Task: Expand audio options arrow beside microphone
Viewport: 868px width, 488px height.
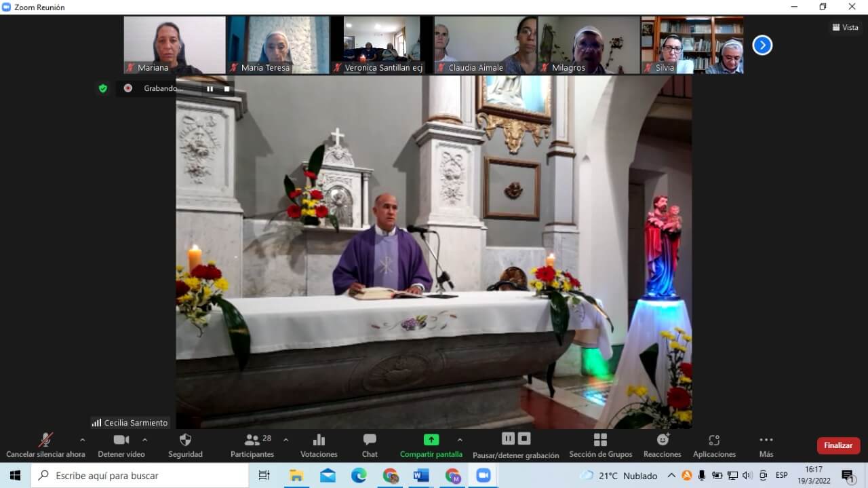Action: tap(83, 440)
